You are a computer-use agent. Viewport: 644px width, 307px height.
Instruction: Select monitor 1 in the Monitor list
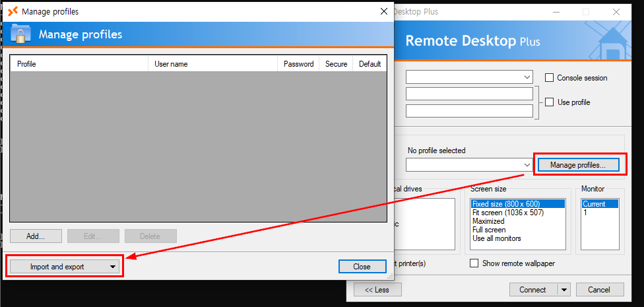(x=600, y=213)
